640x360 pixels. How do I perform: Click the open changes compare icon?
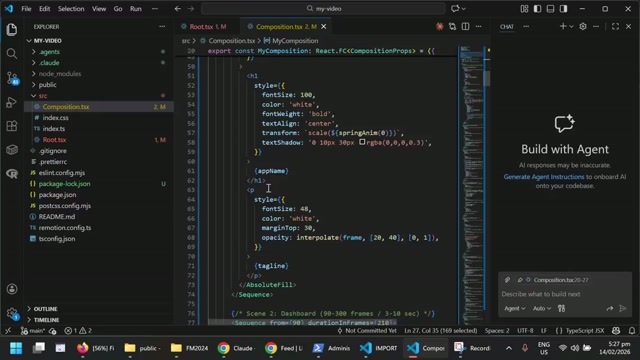452,27
